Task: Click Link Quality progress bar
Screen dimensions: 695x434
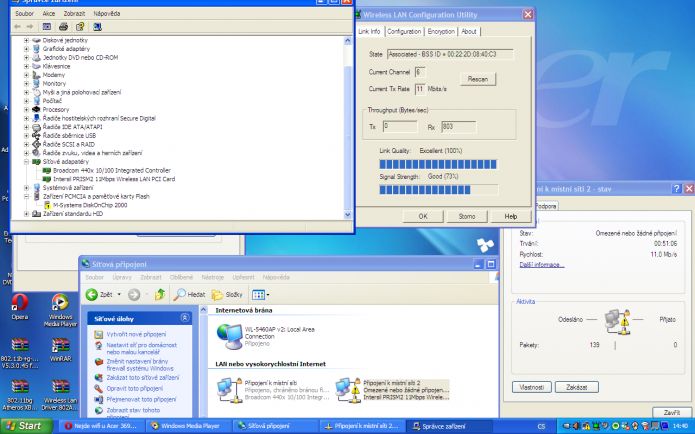Action: 438,164
